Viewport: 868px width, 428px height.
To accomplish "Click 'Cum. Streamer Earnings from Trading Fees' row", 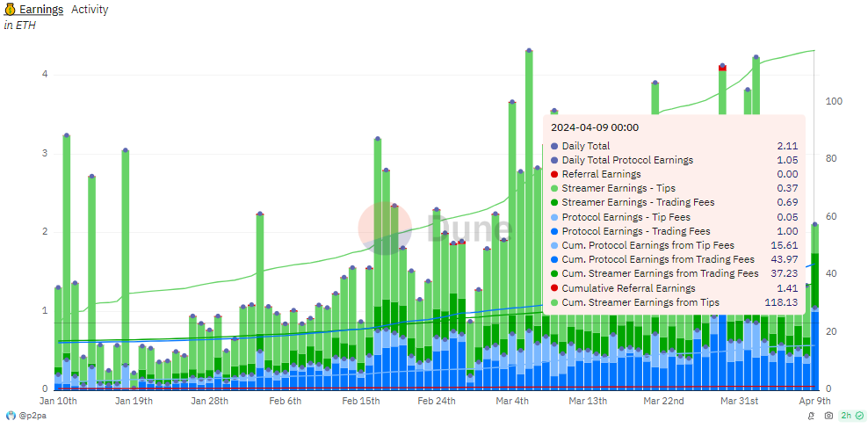I will click(x=674, y=273).
